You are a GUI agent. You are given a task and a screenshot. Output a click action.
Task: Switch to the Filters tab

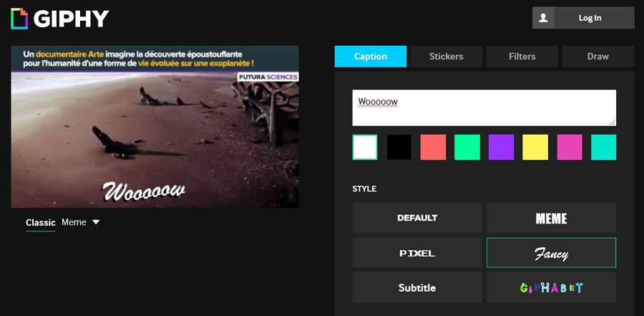[x=522, y=56]
